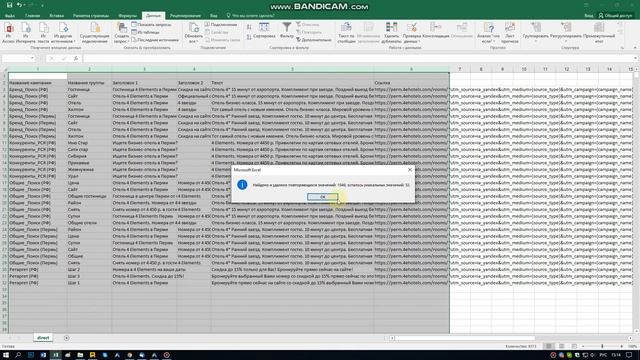This screenshot has width=640, height=360.
Task: Open Group (Группировать) dropdown
Action: pyautogui.click(x=535, y=33)
